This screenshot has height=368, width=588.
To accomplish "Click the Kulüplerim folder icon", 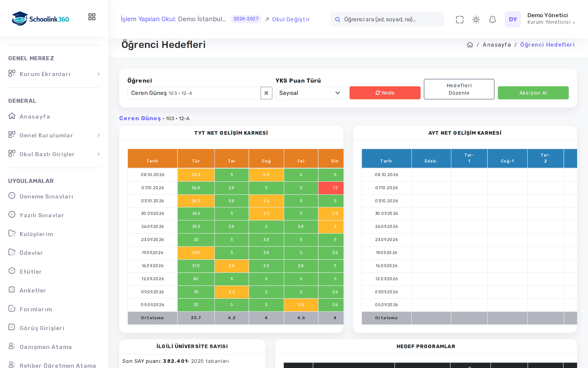I will (x=12, y=233).
